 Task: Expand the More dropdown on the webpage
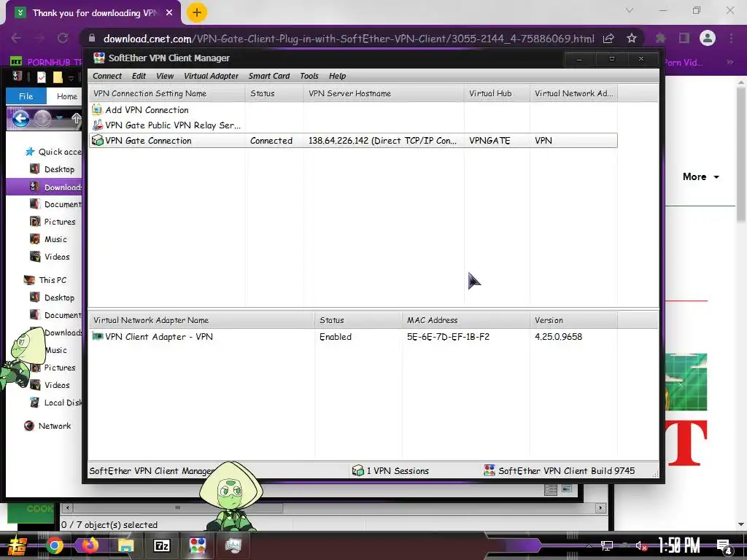701,176
